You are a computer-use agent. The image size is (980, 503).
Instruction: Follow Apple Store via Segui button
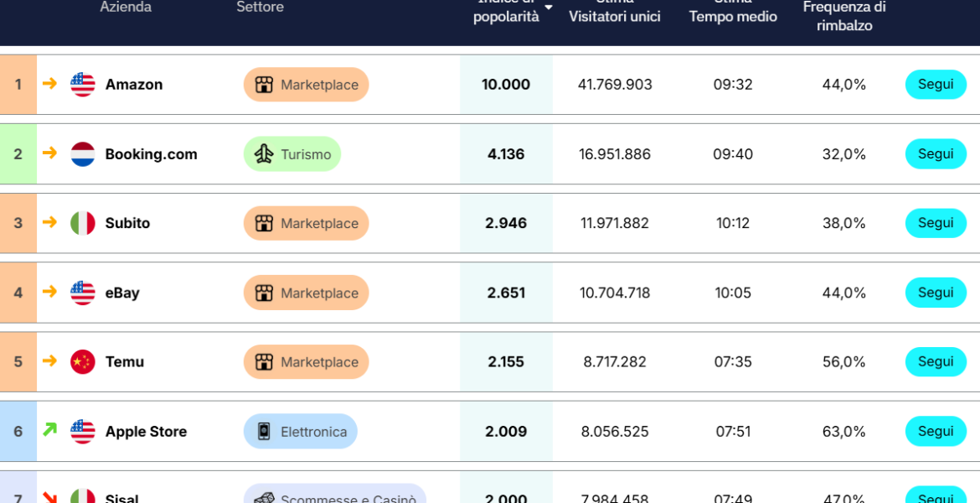pos(936,431)
